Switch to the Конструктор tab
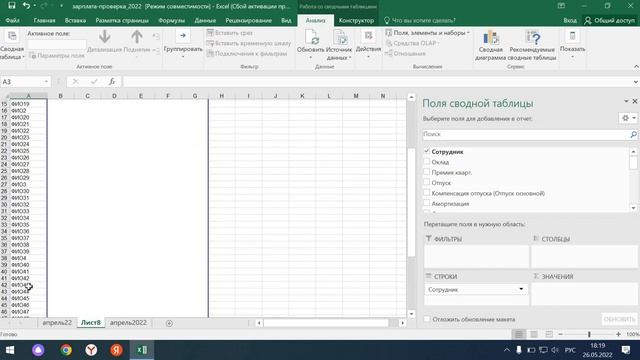The height and width of the screenshot is (360, 640). click(x=356, y=20)
